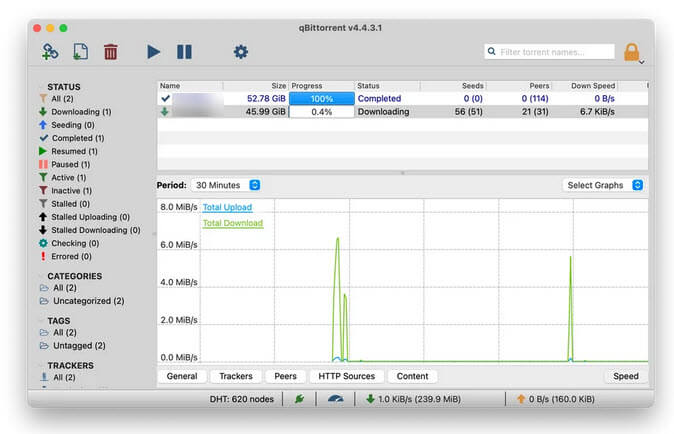Toggle alternative speed limits speedometer icon
674x434 pixels.
(x=335, y=399)
